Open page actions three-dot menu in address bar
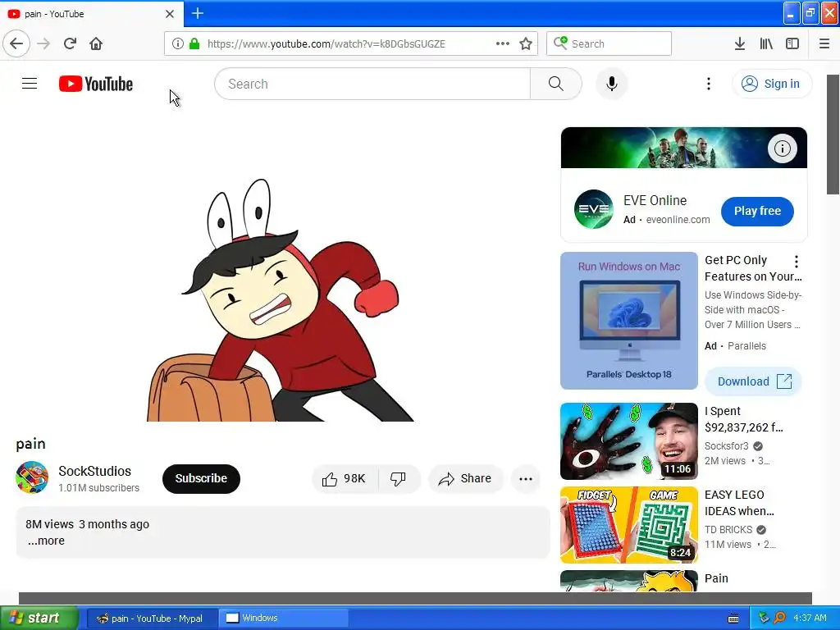This screenshot has width=840, height=630. (x=503, y=43)
